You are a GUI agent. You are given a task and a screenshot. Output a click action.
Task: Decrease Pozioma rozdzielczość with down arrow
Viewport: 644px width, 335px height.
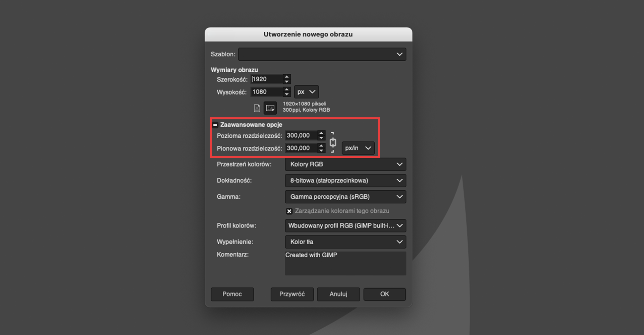(x=321, y=138)
